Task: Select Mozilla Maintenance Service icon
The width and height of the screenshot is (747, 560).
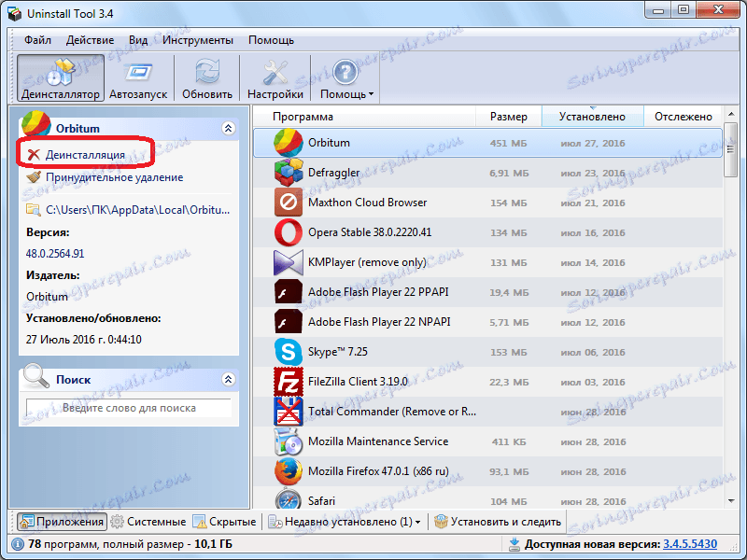Action: point(288,441)
